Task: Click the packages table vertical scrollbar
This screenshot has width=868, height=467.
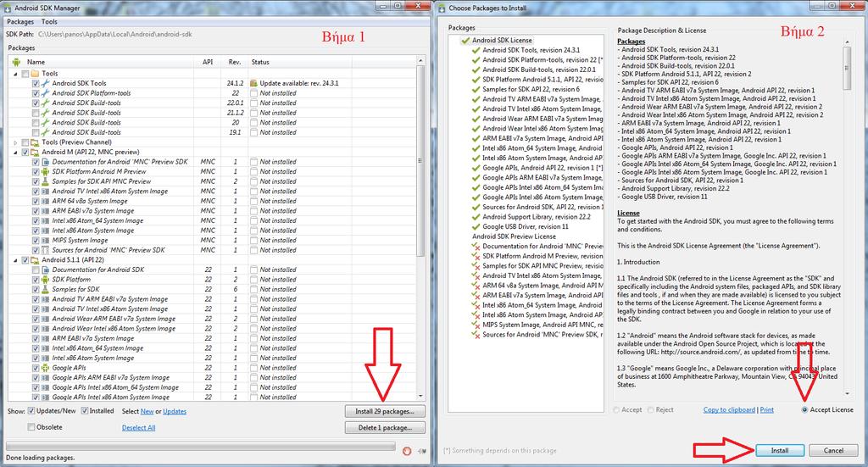Action: [x=420, y=227]
